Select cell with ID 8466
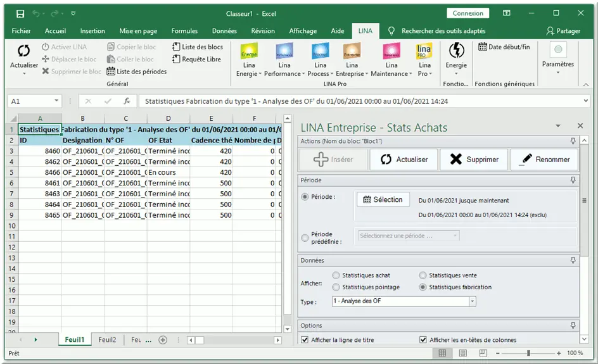Screen dimensions: 598x364 [x=40, y=172]
